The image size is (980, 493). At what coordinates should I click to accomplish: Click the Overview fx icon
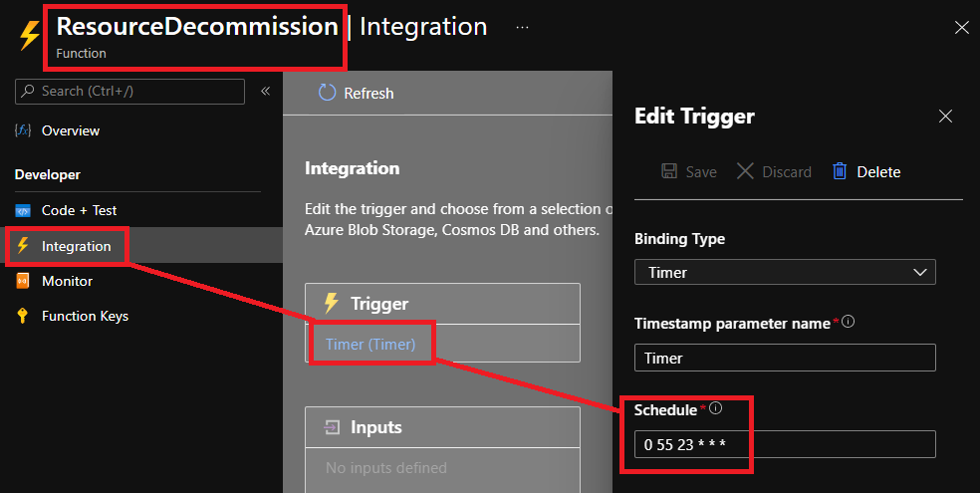23,130
